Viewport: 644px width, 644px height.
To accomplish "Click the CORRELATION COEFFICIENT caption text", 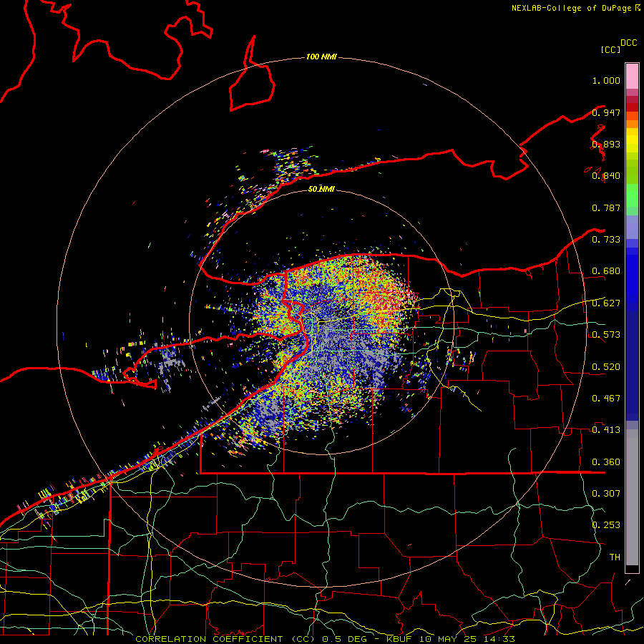I will point(209,639).
